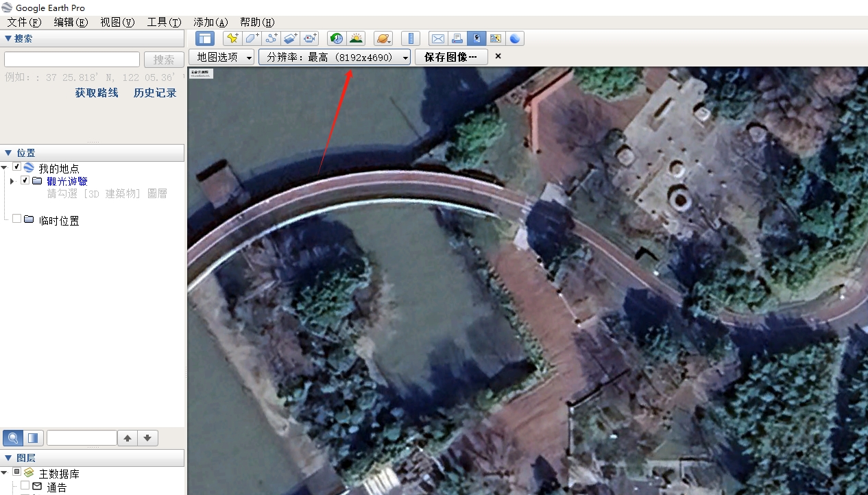Focus the places filter text field
Screen dimensions: 868x495
(x=82, y=438)
